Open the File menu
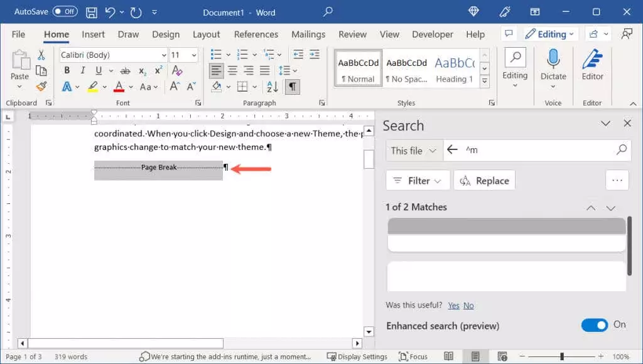 [18, 35]
